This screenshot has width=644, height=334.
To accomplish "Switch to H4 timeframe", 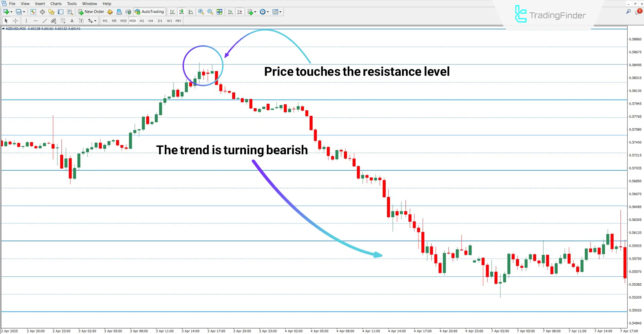I will (151, 21).
